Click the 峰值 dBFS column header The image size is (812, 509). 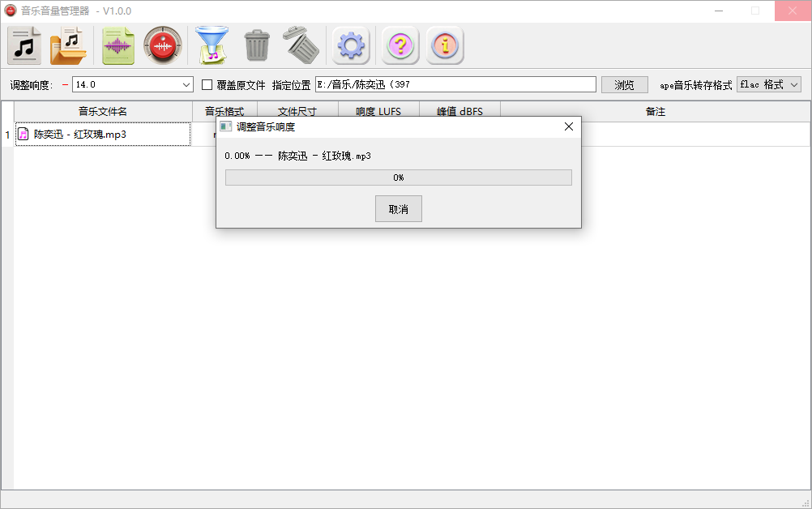[x=459, y=111]
